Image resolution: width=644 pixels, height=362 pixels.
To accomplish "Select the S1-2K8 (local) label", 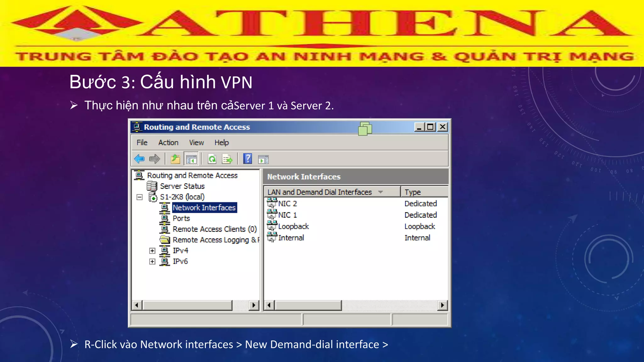I will [x=182, y=197].
